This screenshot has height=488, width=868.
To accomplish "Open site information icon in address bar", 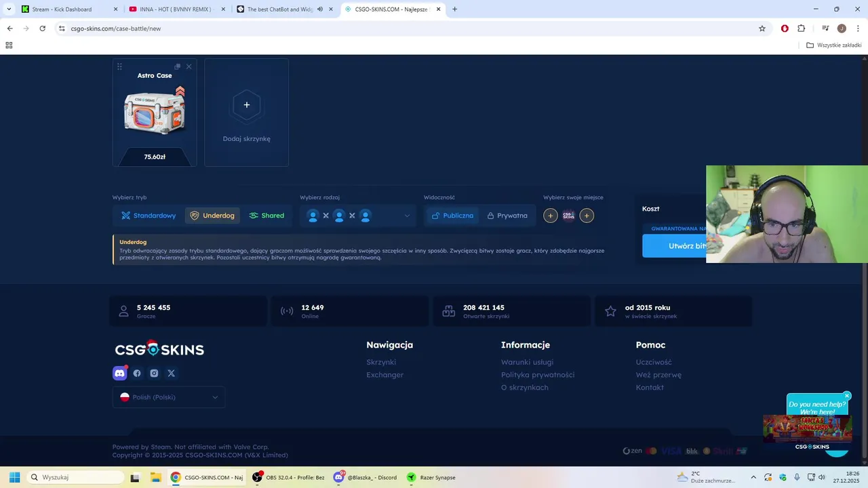I will pyautogui.click(x=62, y=28).
